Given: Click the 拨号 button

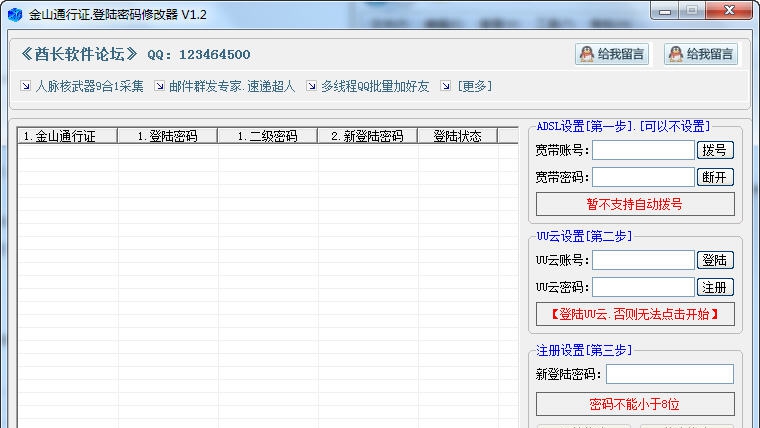Looking at the screenshot, I should point(715,150).
